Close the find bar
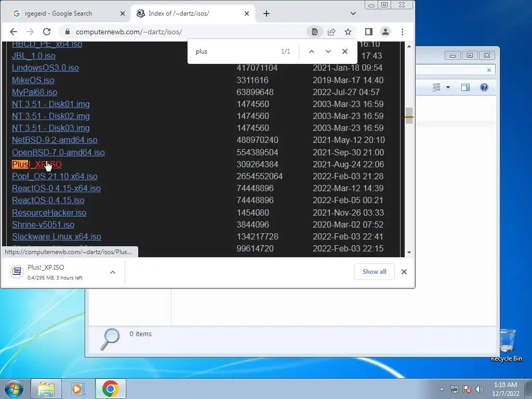 click(x=345, y=51)
